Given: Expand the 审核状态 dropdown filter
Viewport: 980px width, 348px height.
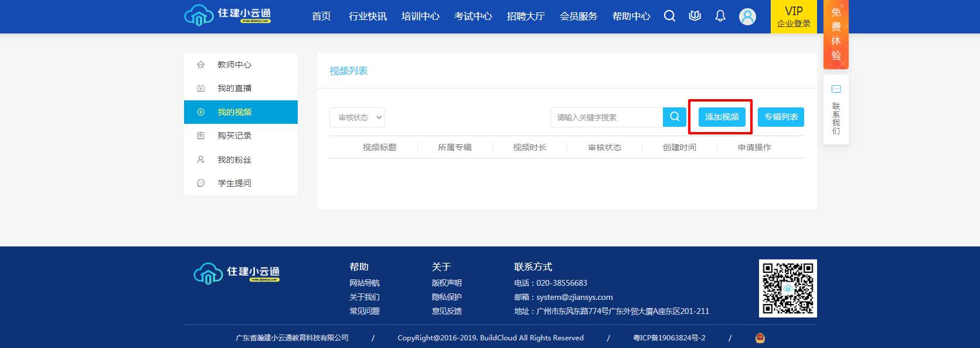Looking at the screenshot, I should 357,117.
